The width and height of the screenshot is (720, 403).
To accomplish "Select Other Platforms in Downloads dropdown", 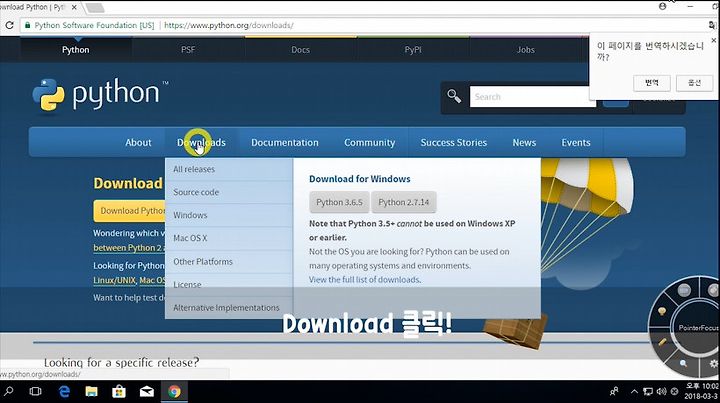I will (x=229, y=262).
